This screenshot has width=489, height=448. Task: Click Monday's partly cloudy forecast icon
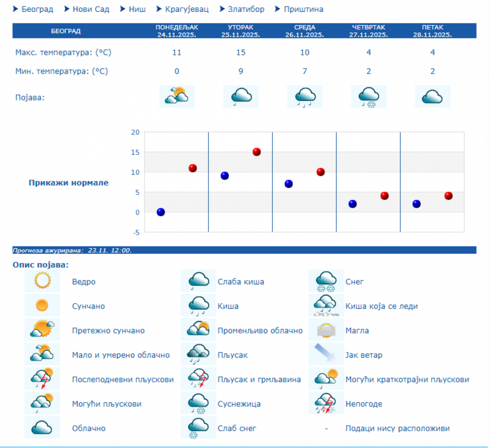coord(177,97)
